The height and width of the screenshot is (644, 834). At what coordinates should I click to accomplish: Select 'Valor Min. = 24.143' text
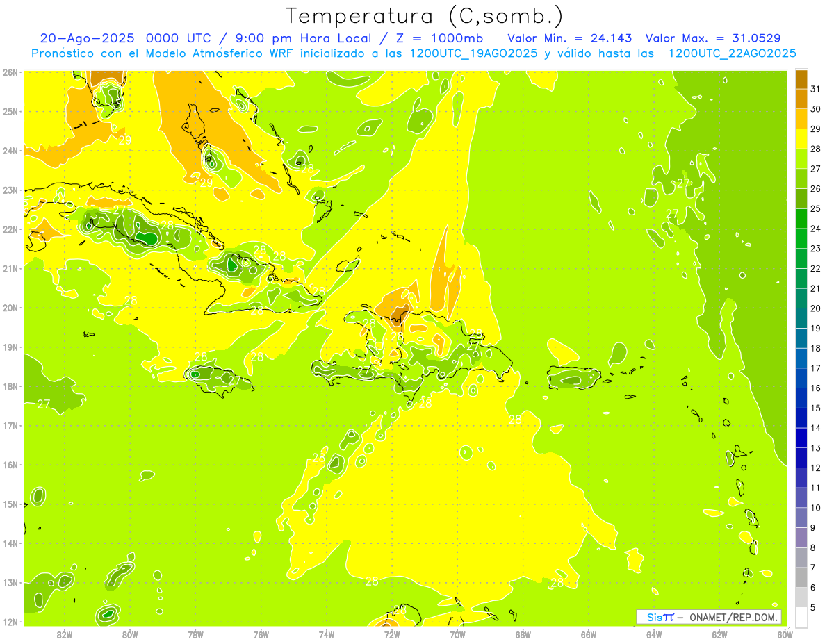[569, 38]
